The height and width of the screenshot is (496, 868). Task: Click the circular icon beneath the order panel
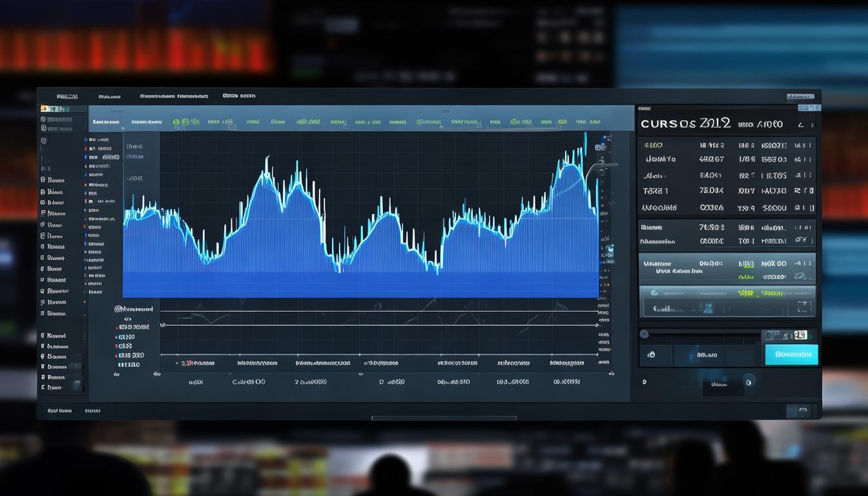[749, 382]
